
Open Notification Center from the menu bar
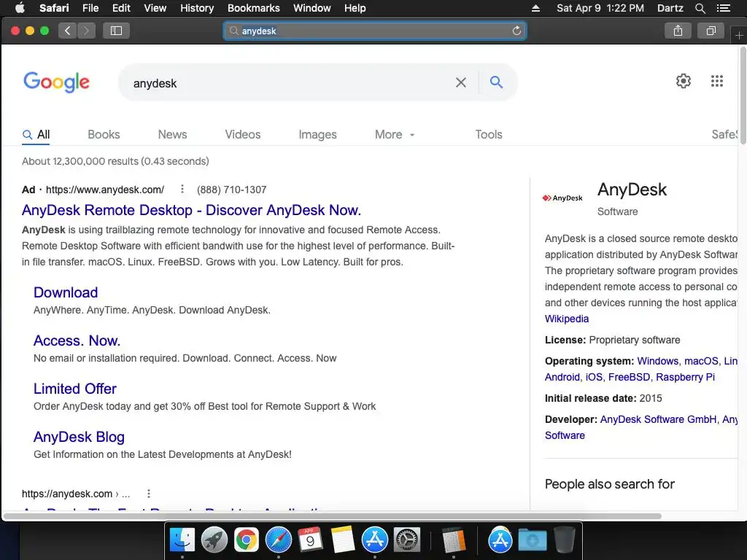723,8
